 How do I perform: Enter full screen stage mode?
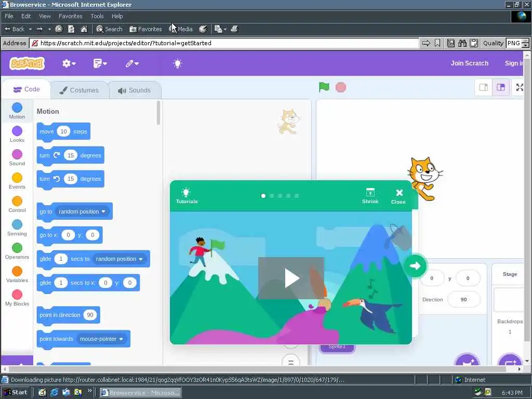tap(520, 87)
